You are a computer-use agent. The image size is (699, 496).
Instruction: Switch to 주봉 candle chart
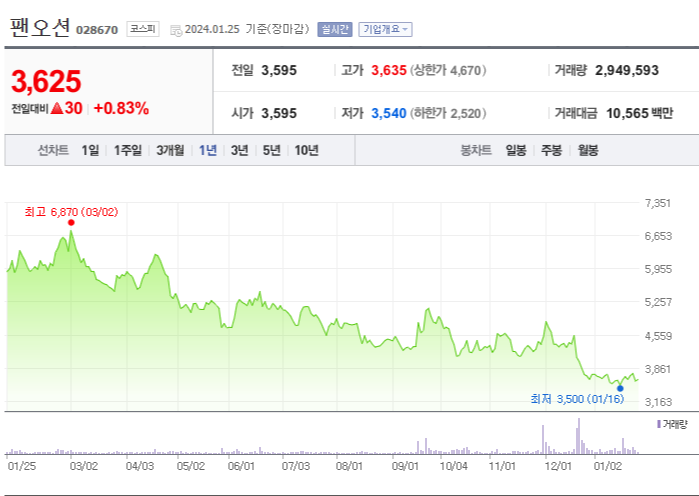pyautogui.click(x=551, y=150)
